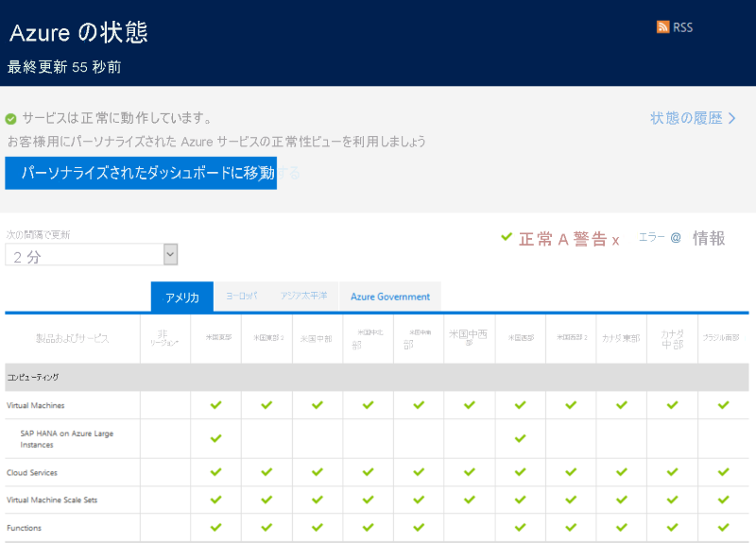Click Virtual Machines checkmark for 米国東部
This screenshot has width=756, height=543.
coord(216,405)
